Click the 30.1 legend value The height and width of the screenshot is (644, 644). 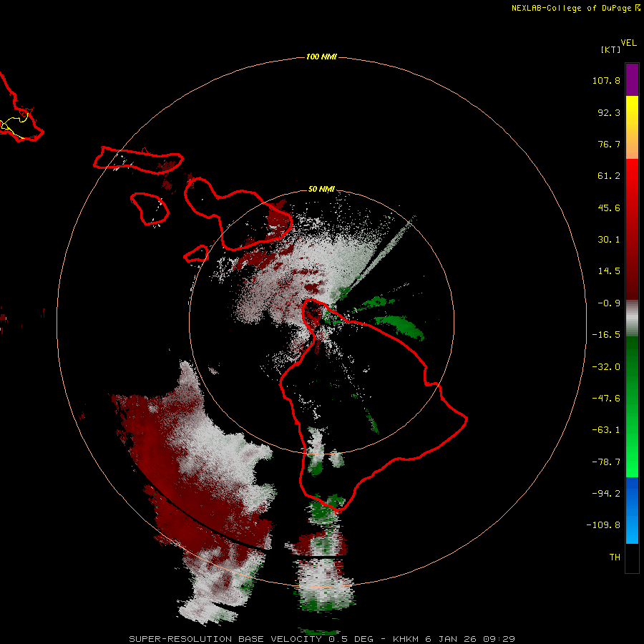coord(609,240)
